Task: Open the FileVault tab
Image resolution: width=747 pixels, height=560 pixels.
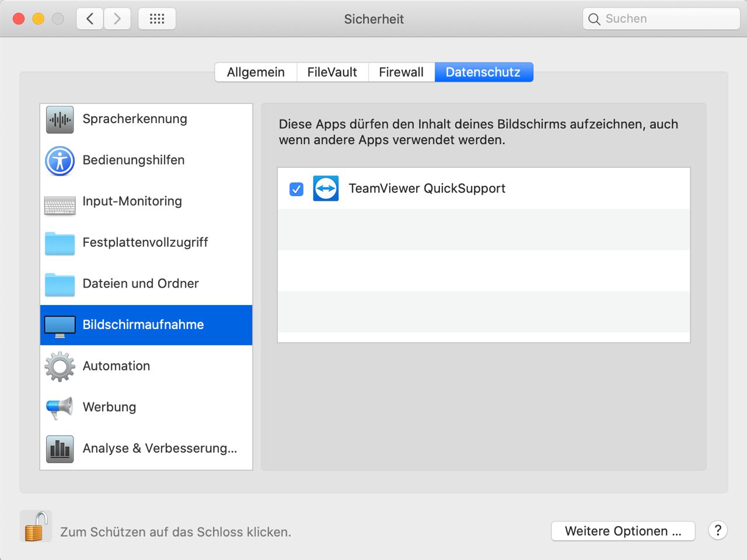Action: coord(332,72)
